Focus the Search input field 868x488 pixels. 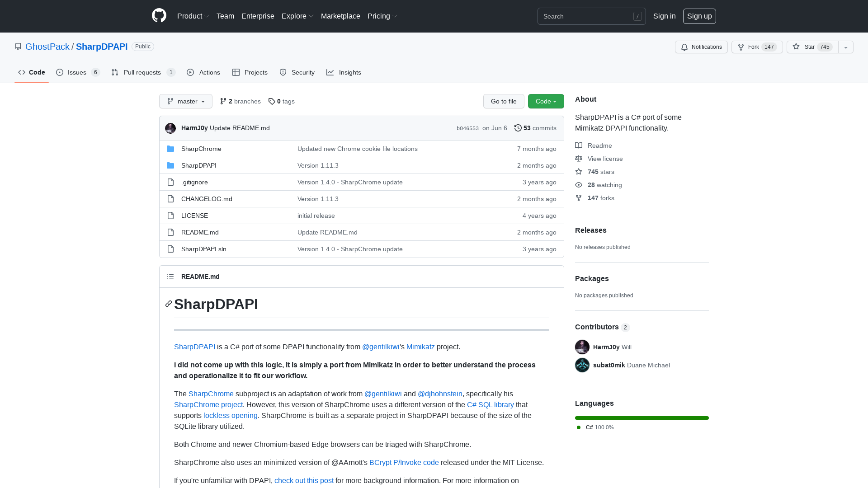point(591,16)
